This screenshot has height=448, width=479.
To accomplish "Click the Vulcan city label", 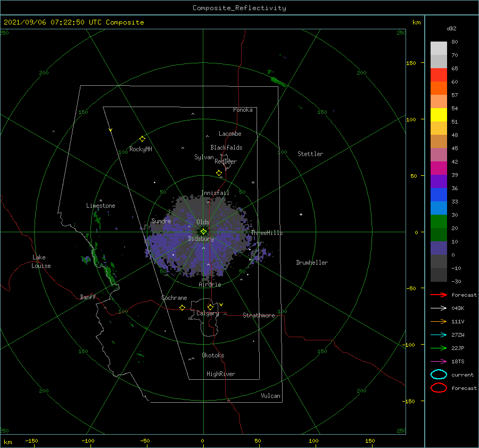I will pos(271,396).
